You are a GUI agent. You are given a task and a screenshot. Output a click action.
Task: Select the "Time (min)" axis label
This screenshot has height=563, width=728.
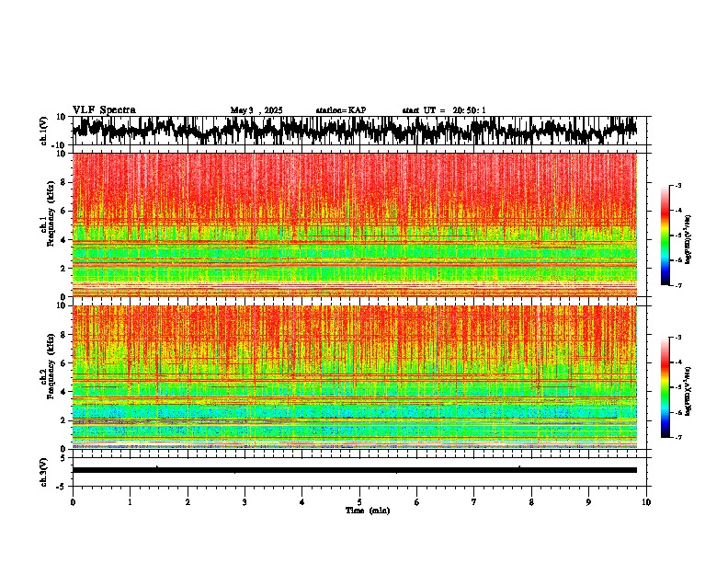368,511
